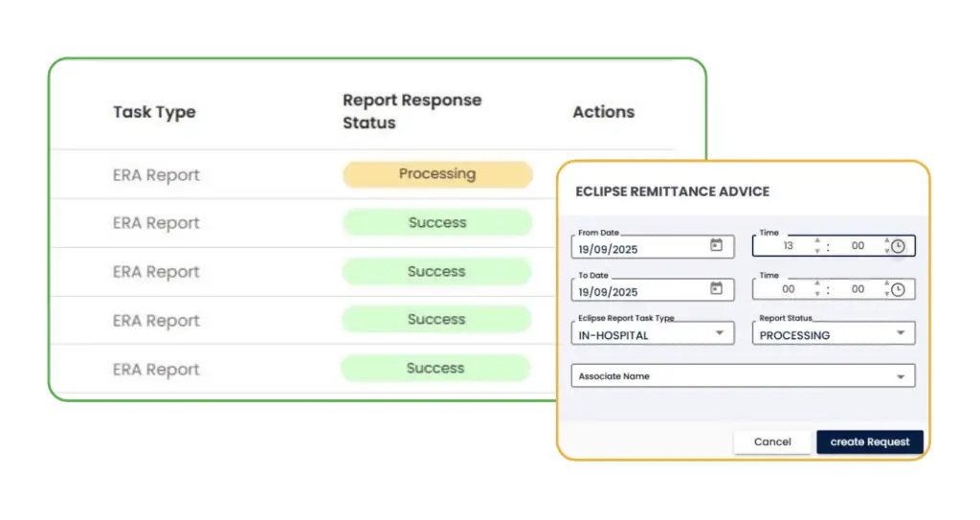Open the To Date calendar picker icon
980x520 pixels.
click(x=716, y=288)
